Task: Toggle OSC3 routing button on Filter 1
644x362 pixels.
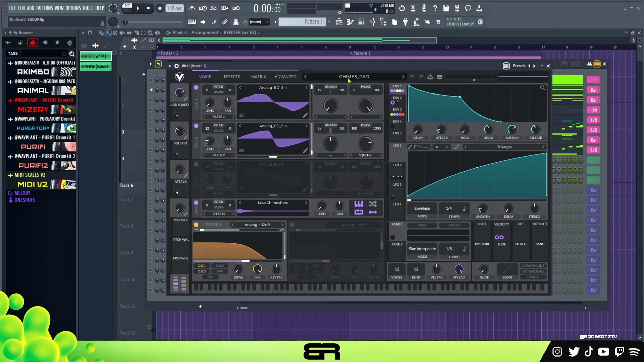Action: [x=202, y=271]
